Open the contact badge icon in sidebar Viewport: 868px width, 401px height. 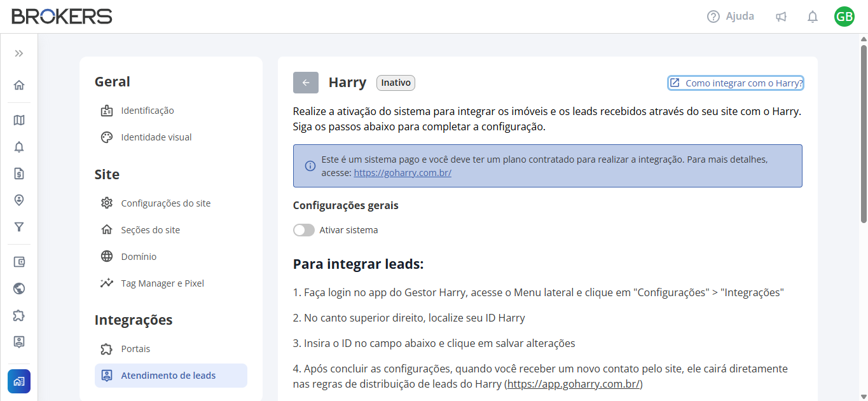click(x=19, y=342)
